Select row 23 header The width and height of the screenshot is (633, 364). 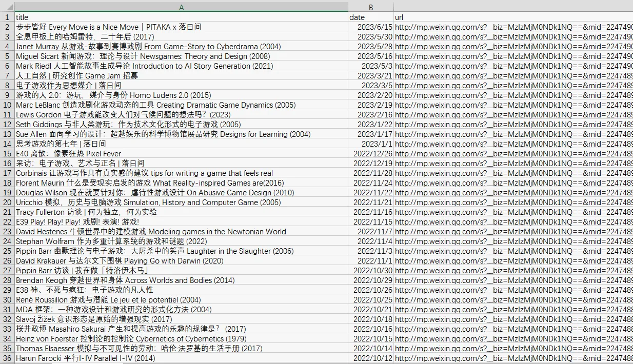point(7,231)
